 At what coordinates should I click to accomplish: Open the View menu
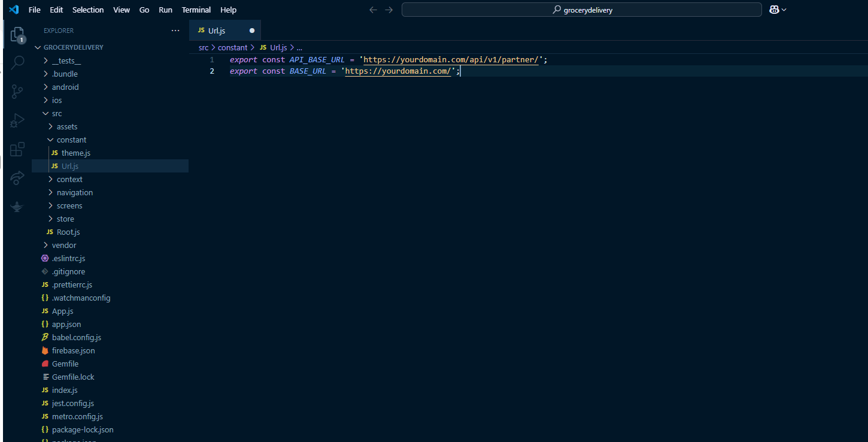pos(122,10)
